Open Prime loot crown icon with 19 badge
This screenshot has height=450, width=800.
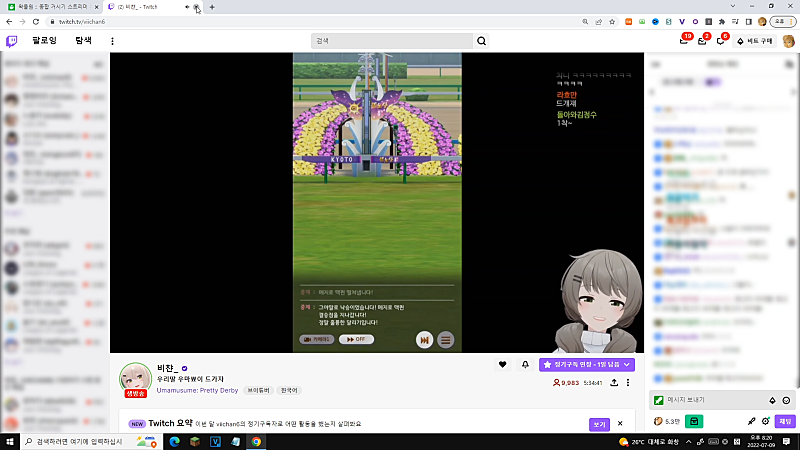(684, 41)
